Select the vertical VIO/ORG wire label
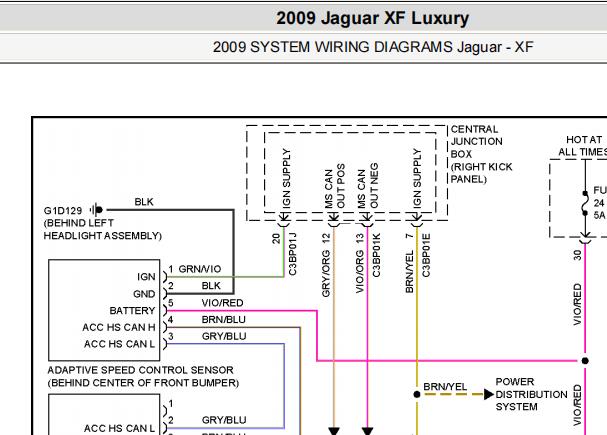This screenshot has width=607, height=435. click(360, 272)
